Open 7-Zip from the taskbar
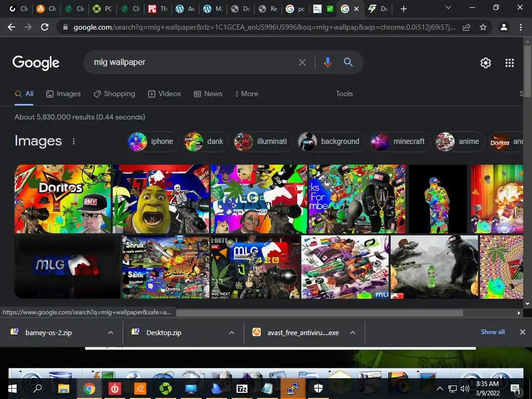This screenshot has height=399, width=532. tap(242, 389)
